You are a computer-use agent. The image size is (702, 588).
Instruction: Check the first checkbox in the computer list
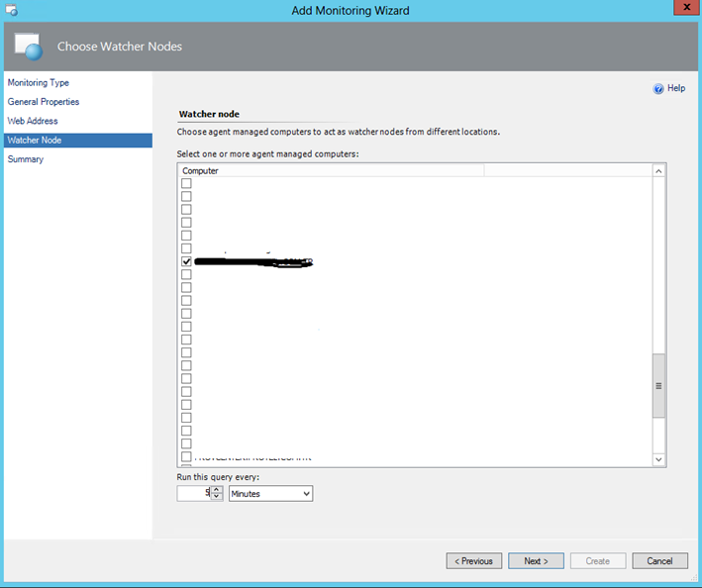pos(186,184)
